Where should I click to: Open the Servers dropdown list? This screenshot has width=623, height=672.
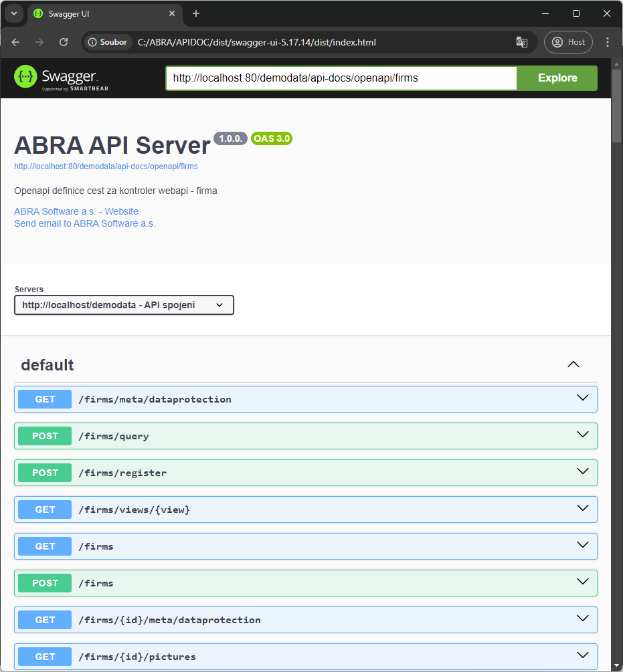[124, 305]
